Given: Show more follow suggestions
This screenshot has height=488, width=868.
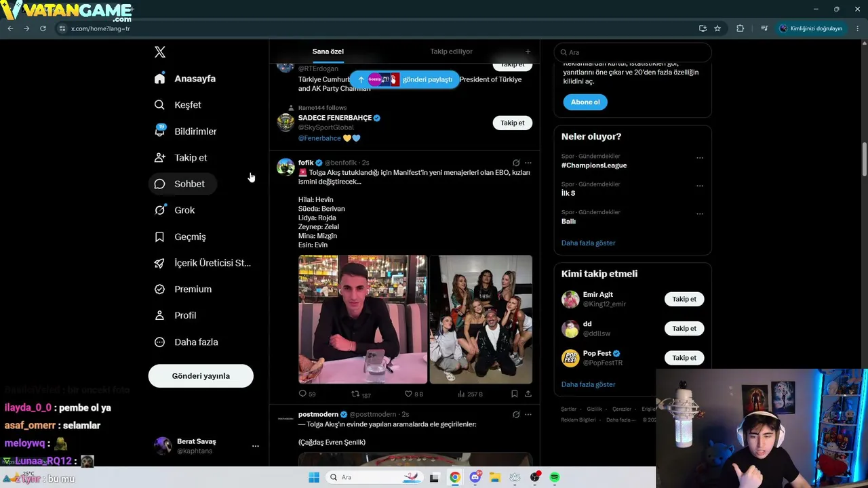Looking at the screenshot, I should tap(589, 384).
